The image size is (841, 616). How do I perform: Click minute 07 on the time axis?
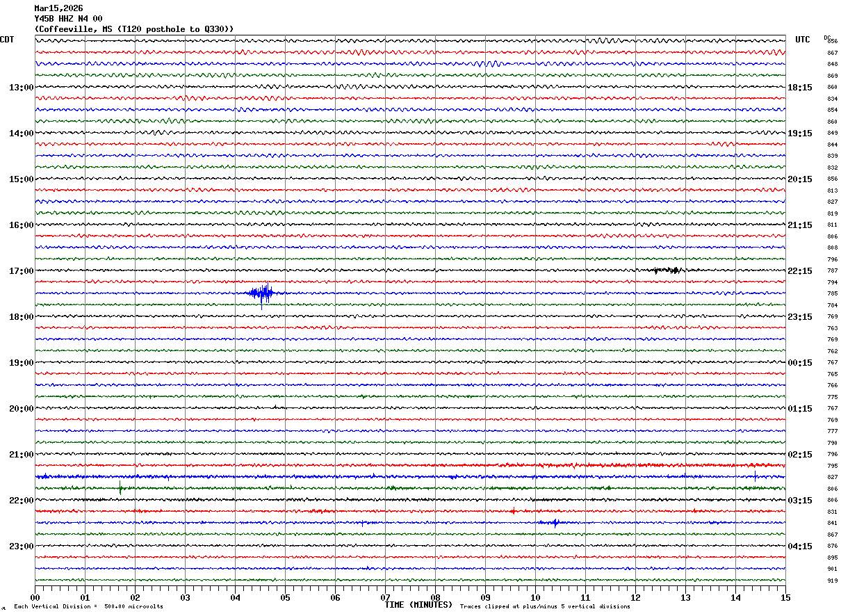point(385,597)
